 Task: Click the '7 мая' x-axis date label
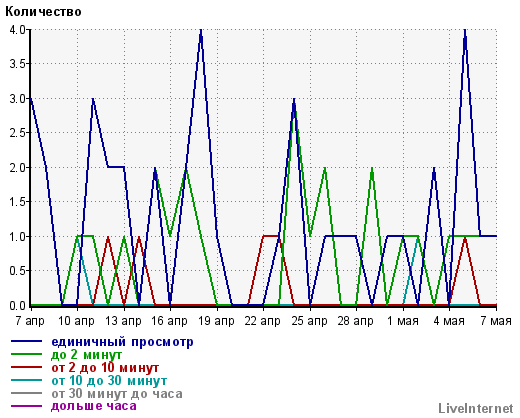point(496,321)
